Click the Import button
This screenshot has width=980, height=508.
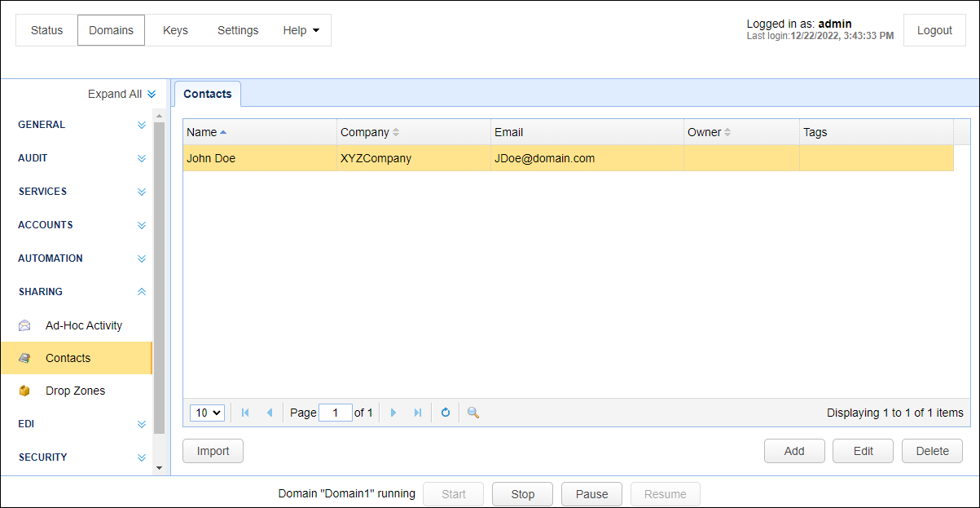(213, 451)
